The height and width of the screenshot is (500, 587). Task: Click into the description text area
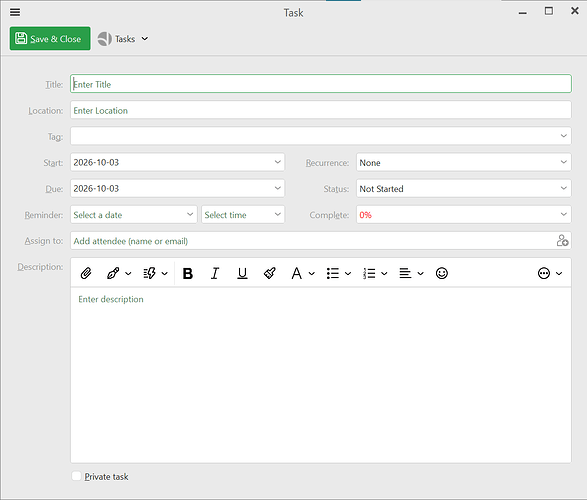[x=320, y=375]
